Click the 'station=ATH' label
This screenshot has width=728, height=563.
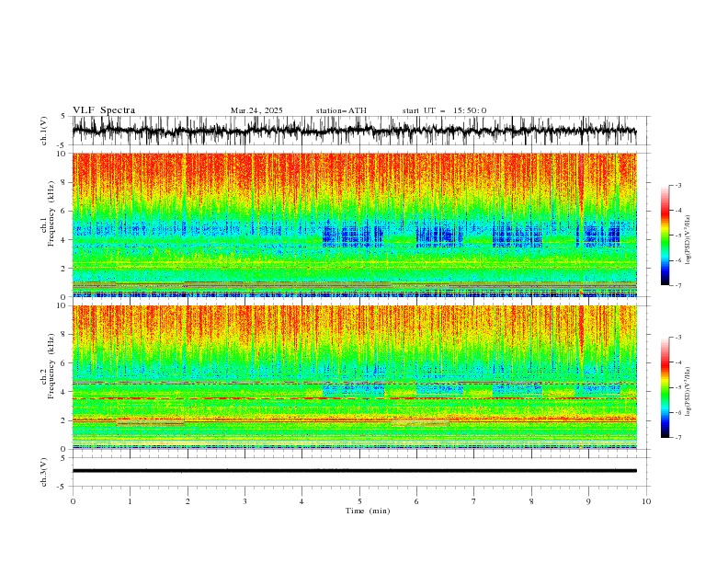point(341,110)
